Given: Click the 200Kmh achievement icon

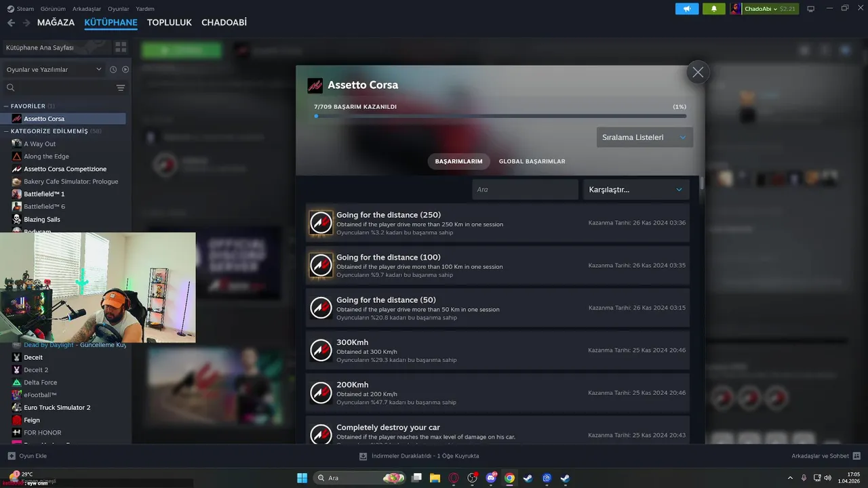Looking at the screenshot, I should pyautogui.click(x=321, y=393).
